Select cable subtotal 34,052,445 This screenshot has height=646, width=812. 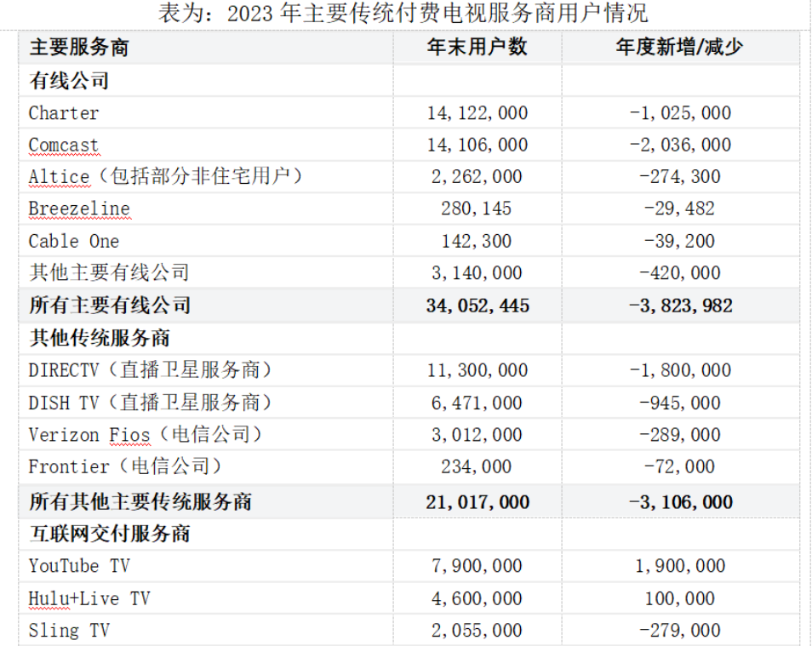pos(477,306)
